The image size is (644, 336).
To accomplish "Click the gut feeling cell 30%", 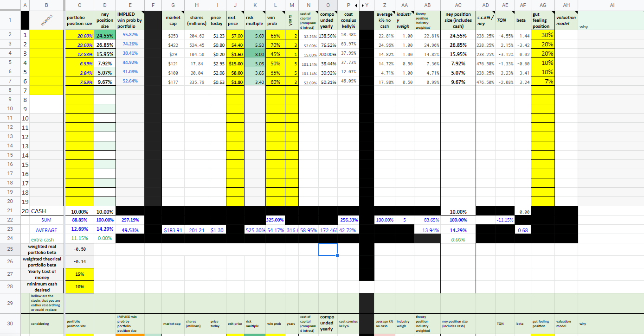I will [x=543, y=35].
